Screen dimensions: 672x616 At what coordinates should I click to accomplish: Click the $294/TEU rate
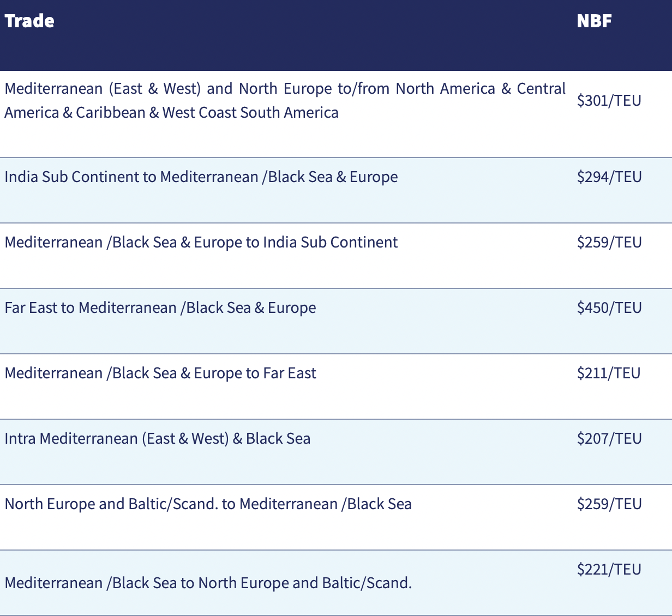point(609,177)
